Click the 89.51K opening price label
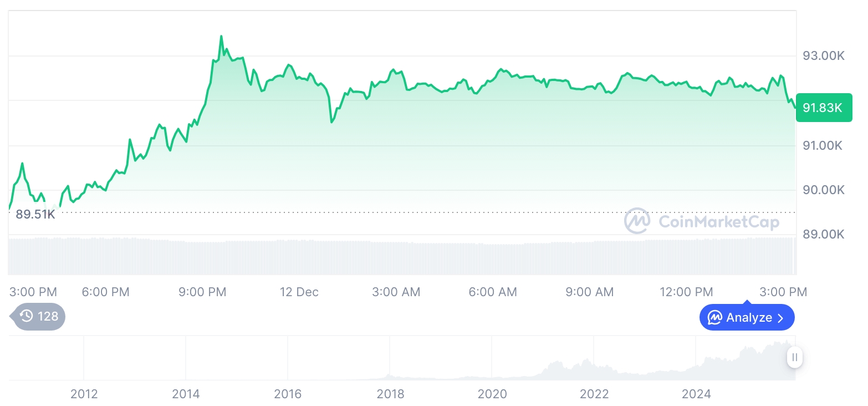868x406 pixels. pyautogui.click(x=35, y=214)
